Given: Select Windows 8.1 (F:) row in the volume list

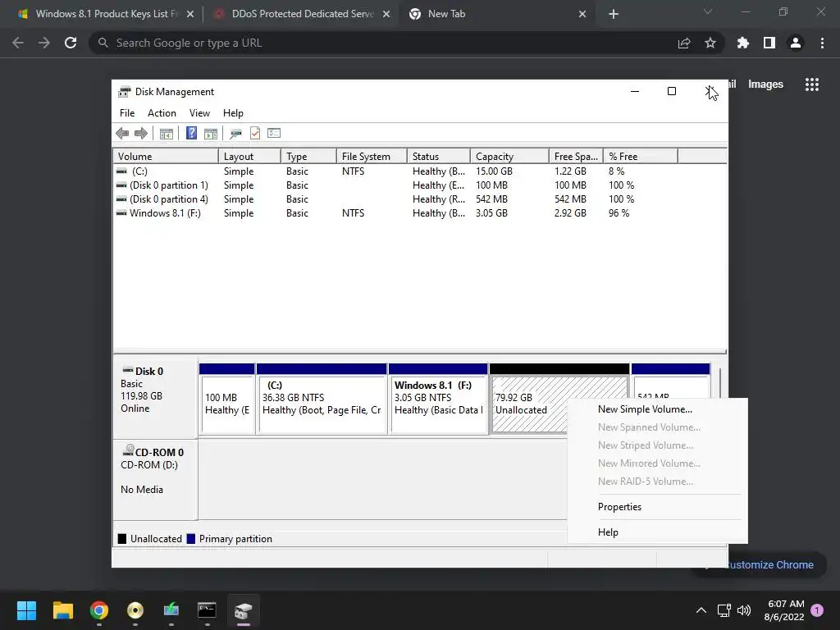Looking at the screenshot, I should (419, 213).
